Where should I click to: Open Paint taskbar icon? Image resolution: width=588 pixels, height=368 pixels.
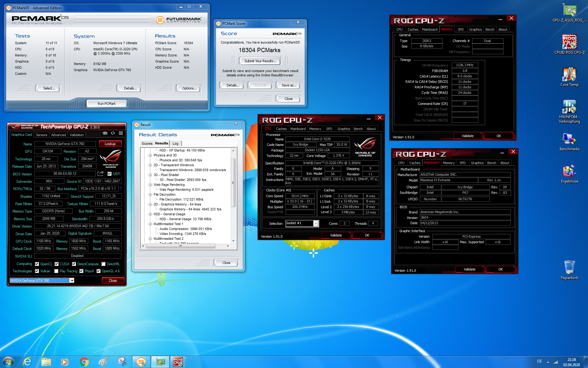tap(103, 362)
